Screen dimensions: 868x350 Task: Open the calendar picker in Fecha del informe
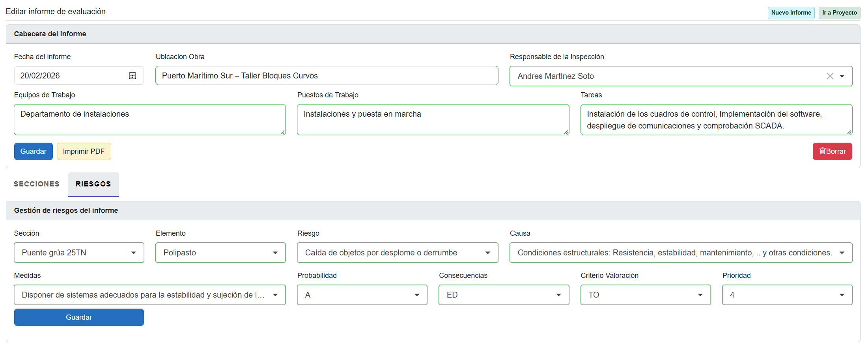(133, 76)
